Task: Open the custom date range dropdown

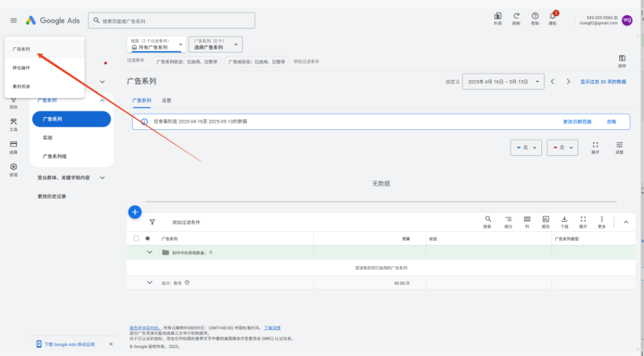Action: [x=503, y=82]
